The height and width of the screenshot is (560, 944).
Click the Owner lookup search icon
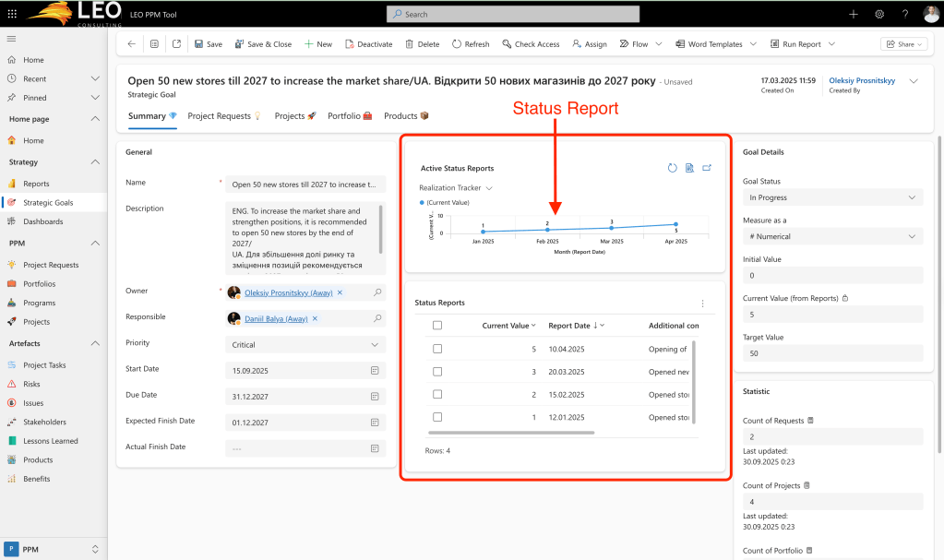coord(376,292)
